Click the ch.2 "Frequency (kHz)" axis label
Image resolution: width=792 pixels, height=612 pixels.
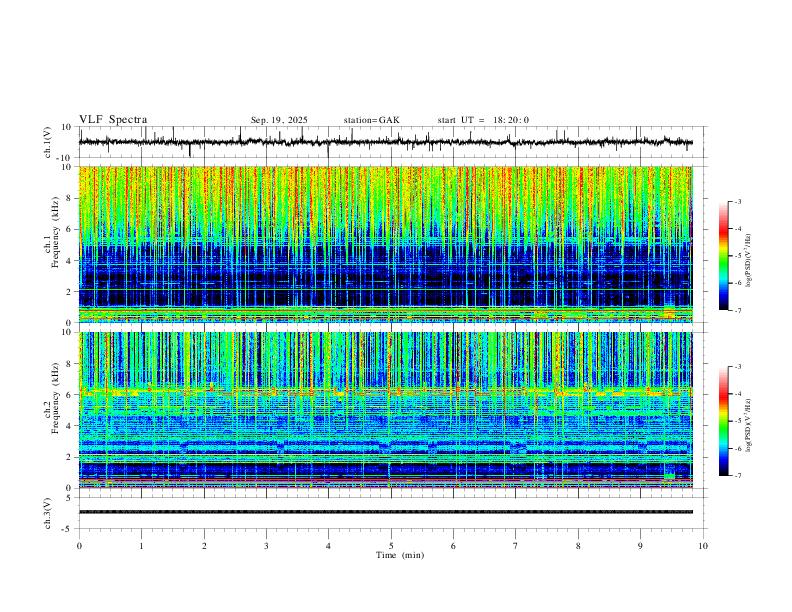pos(56,397)
